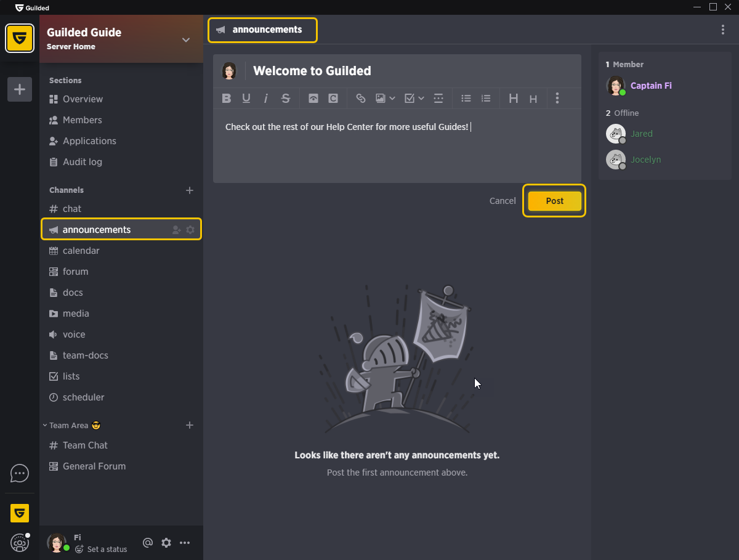Toggle italic formatting in the editor

pyautogui.click(x=266, y=99)
